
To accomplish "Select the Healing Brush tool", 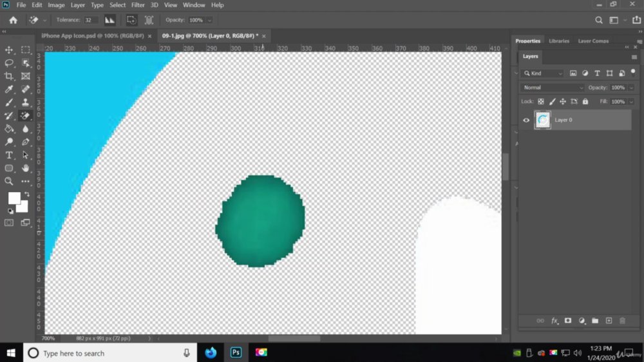I will tap(26, 89).
